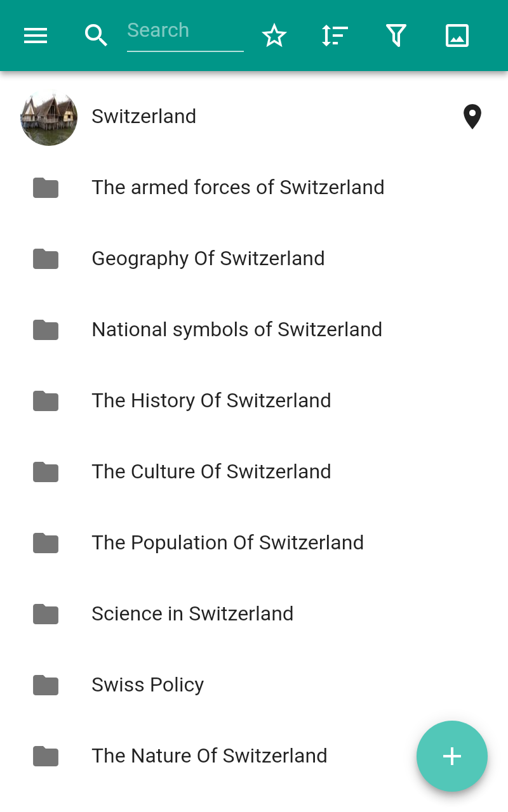Screen dimensions: 508x812
Task: Click the Geography Of Switzerland folder icon
Action: pos(46,259)
